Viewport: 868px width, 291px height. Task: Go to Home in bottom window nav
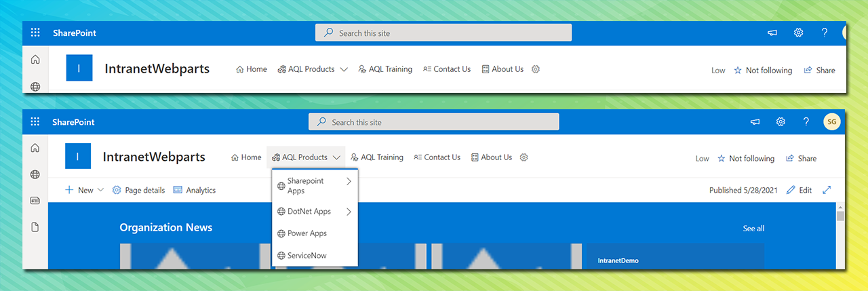246,157
